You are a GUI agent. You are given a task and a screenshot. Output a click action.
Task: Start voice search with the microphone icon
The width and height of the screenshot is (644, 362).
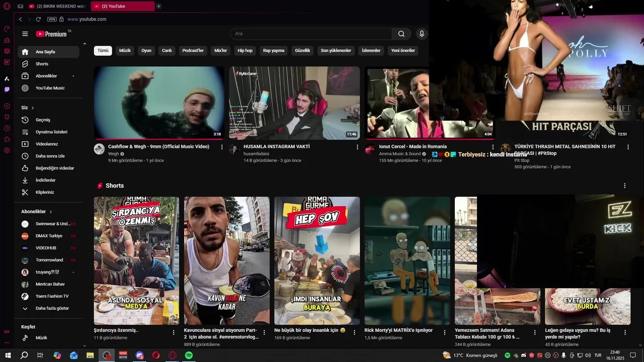coord(422,34)
